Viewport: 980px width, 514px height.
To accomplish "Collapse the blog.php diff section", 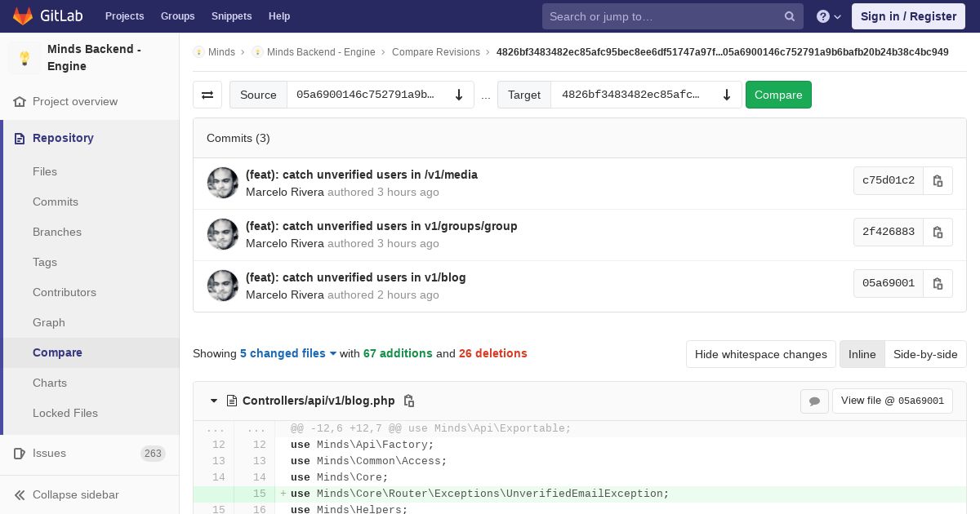I will 214,401.
